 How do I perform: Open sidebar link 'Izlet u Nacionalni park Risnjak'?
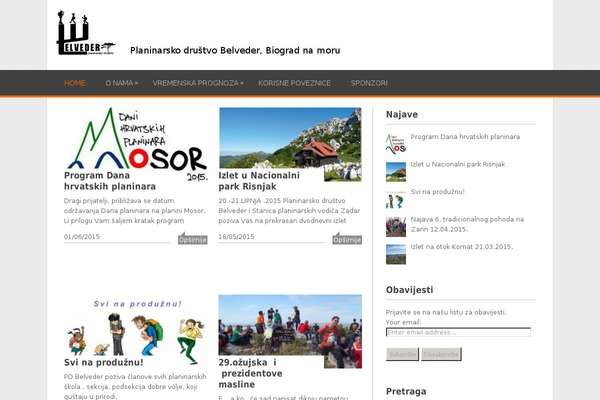(458, 164)
